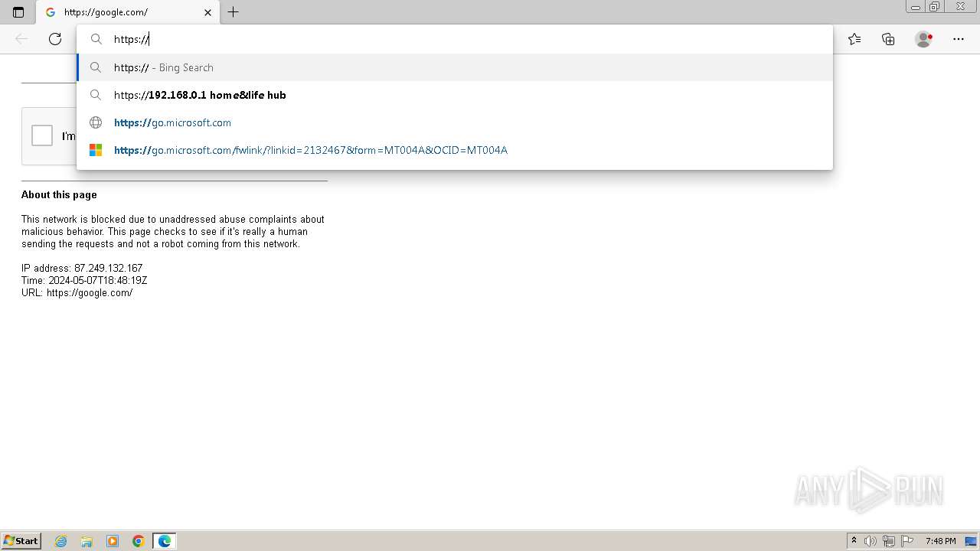Viewport: 980px width, 551px height.
Task: Go back with the back arrow
Action: pyautogui.click(x=21, y=39)
